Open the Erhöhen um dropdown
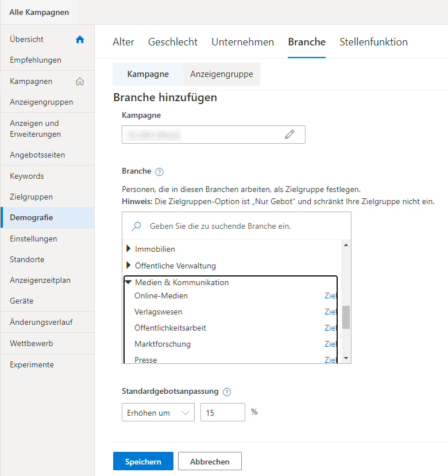The height and width of the screenshot is (476, 448). click(158, 412)
